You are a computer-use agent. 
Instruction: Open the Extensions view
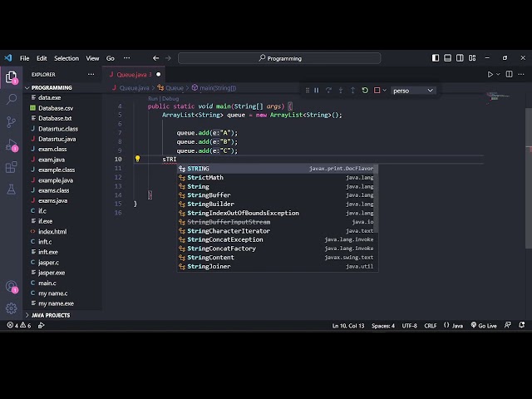[11, 167]
